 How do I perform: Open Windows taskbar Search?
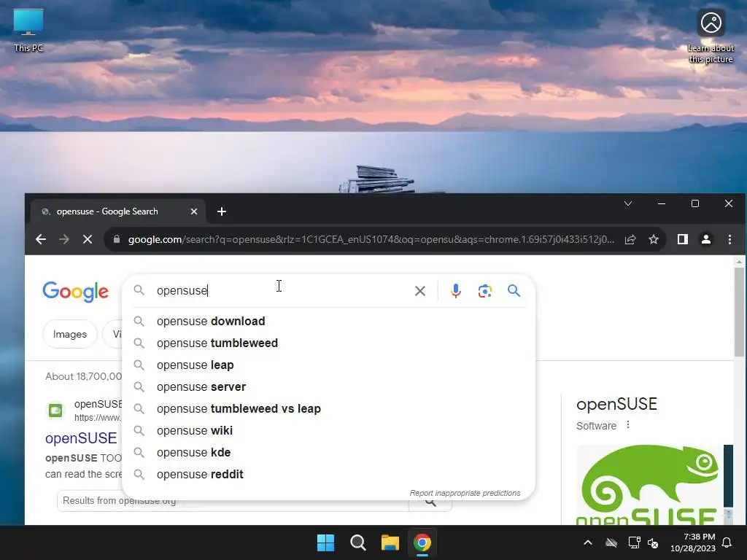pos(357,542)
